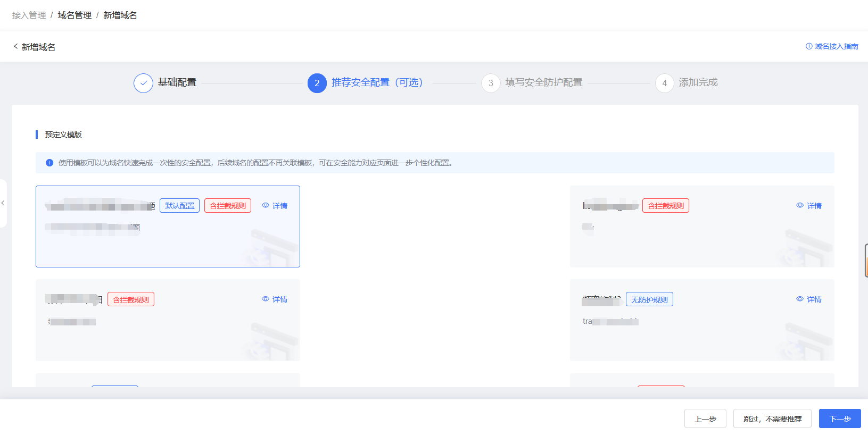Select the template card with 默认配置 tag
The width and height of the screenshot is (868, 436).
tap(168, 227)
